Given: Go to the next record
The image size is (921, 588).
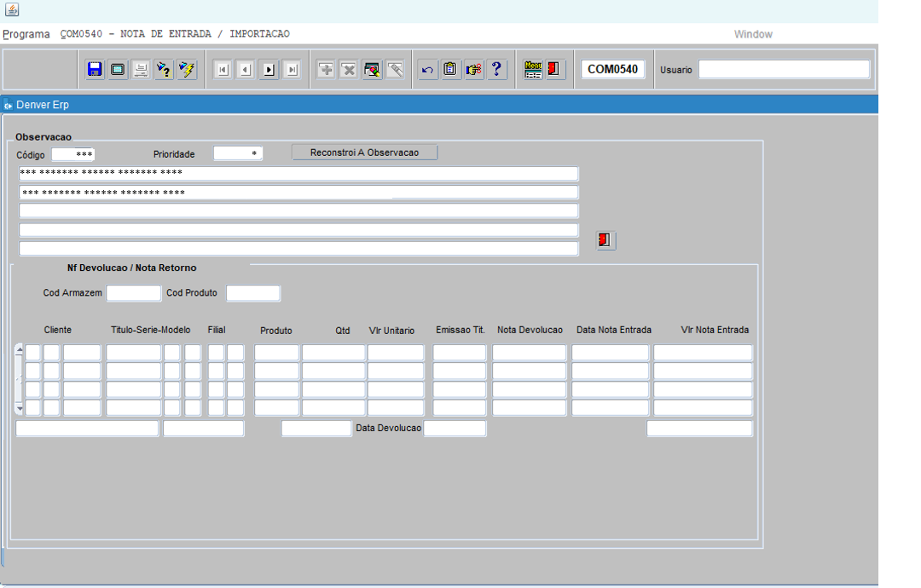Looking at the screenshot, I should tap(269, 70).
